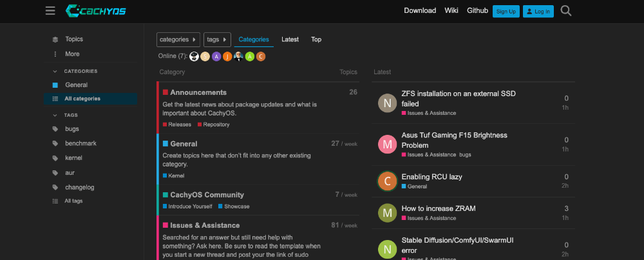This screenshot has width=644, height=260.
Task: Open the Kernel subcategory under General
Action: pyautogui.click(x=174, y=175)
